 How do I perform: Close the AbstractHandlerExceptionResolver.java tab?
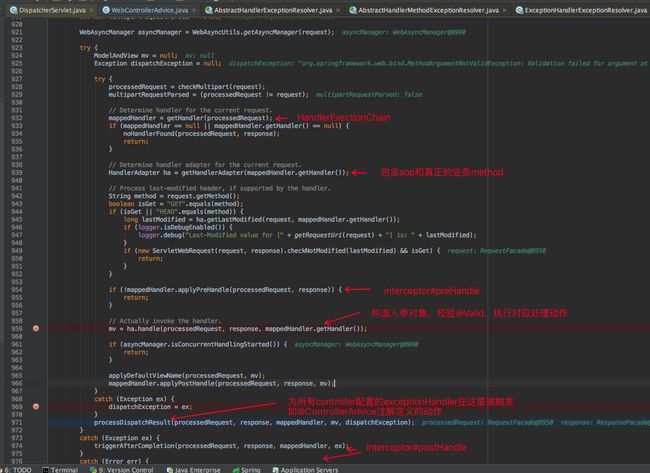point(338,10)
